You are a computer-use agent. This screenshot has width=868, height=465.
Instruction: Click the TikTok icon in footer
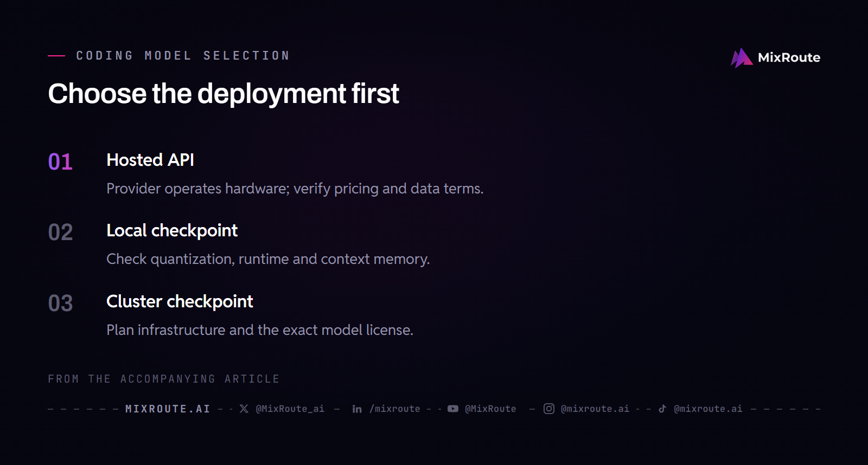pyautogui.click(x=662, y=409)
